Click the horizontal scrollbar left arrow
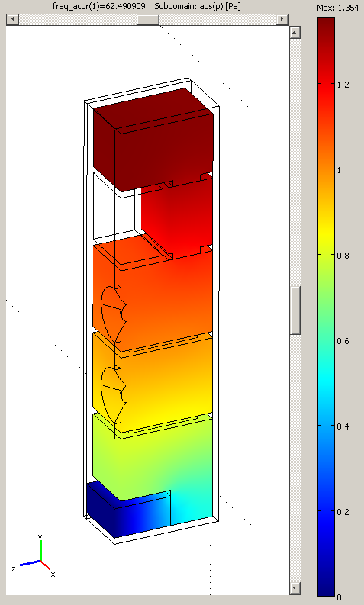Image resolution: width=364 pixels, height=605 pixels. pyautogui.click(x=13, y=19)
